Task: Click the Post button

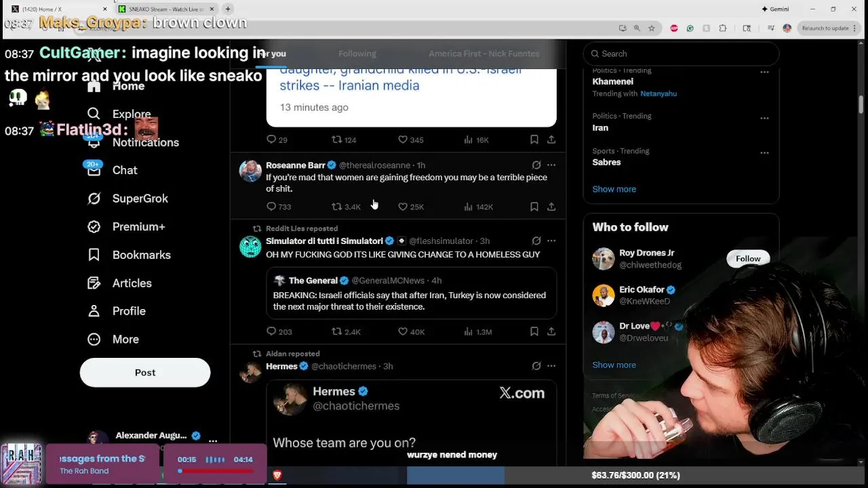Action: pos(145,373)
